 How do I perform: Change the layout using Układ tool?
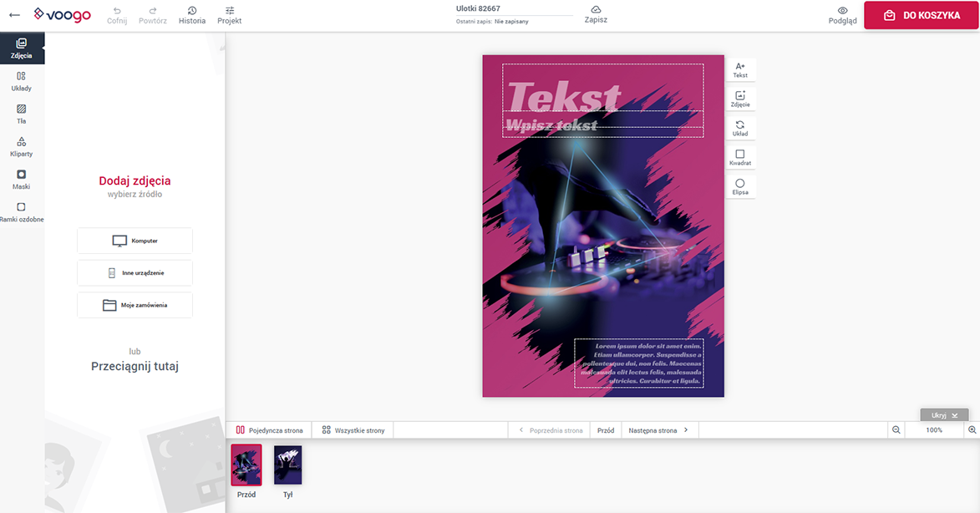[x=740, y=129]
